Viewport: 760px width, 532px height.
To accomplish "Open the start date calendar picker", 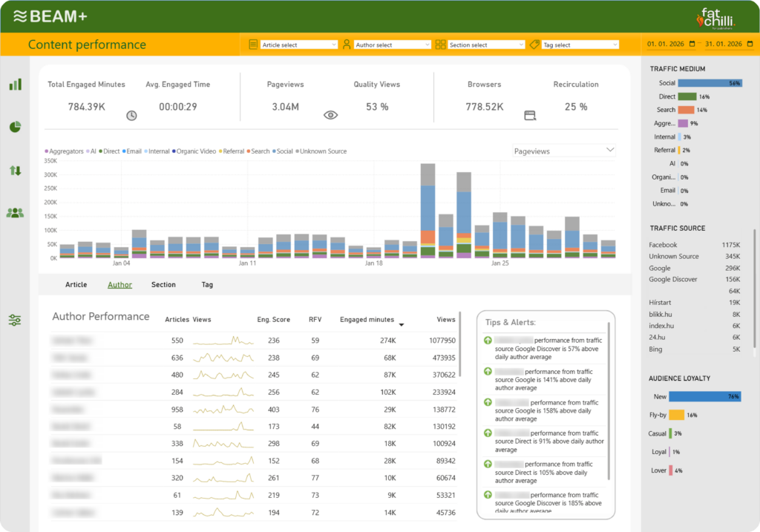I will (692, 45).
